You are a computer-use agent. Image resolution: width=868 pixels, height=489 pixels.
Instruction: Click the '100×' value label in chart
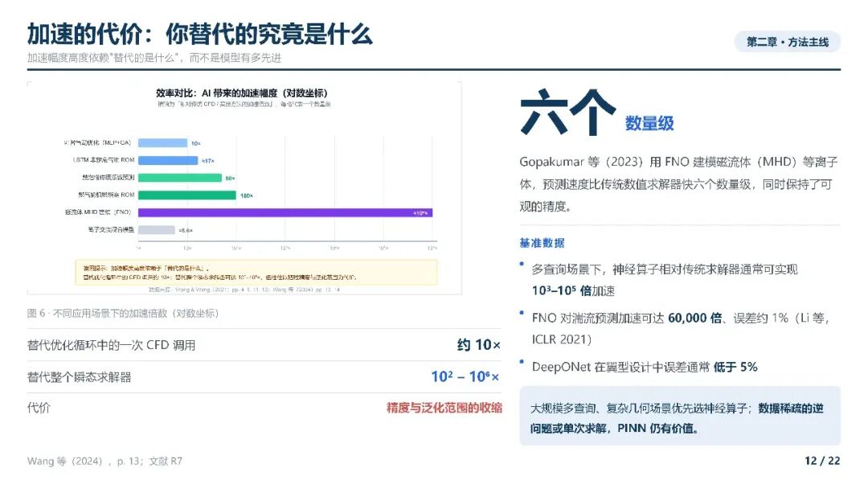coord(247,195)
